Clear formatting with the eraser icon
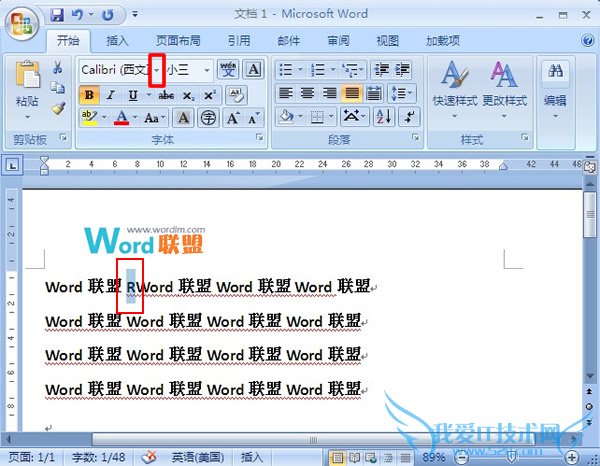This screenshot has height=466, width=600. (x=236, y=95)
